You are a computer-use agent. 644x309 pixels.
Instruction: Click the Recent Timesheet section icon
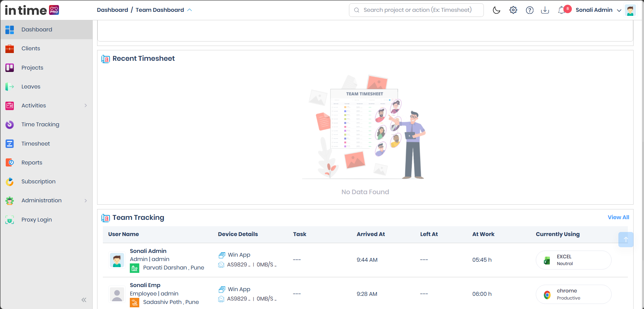point(106,59)
